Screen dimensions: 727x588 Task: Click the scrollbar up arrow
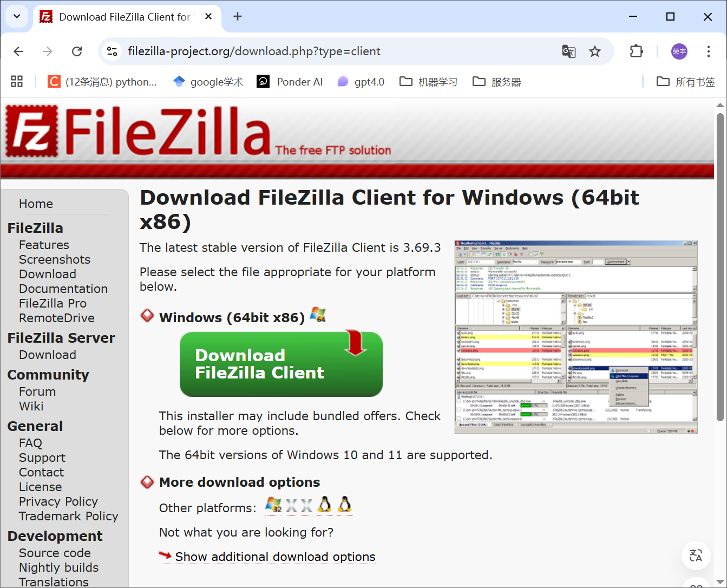720,106
